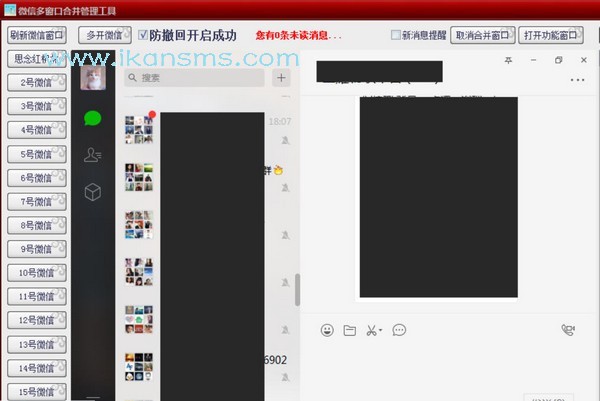600x401 pixels.
Task: Start a voice or video call icon
Action: pos(568,330)
